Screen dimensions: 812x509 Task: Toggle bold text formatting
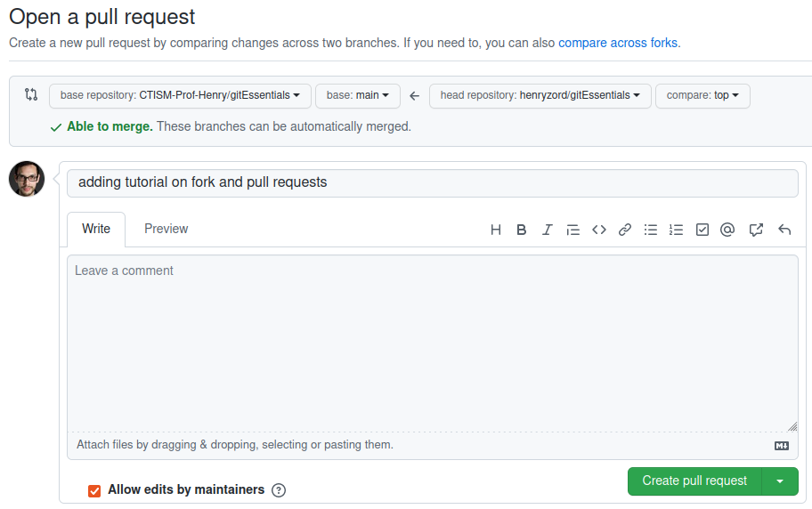coord(522,230)
